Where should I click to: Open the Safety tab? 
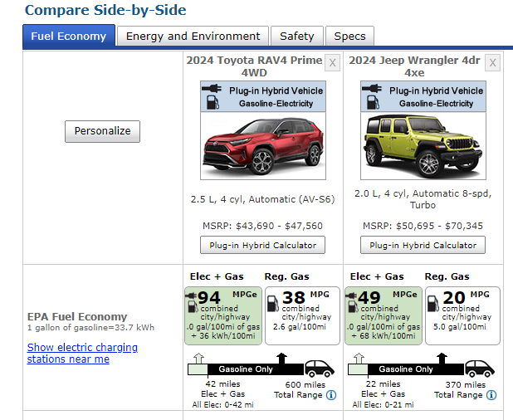(x=296, y=37)
